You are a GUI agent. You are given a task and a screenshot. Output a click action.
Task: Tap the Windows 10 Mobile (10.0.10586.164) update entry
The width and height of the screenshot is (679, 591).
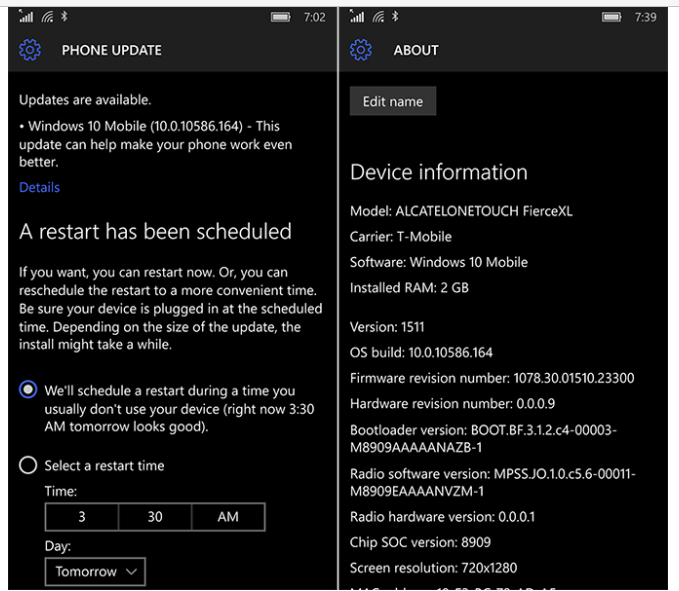[x=155, y=144]
